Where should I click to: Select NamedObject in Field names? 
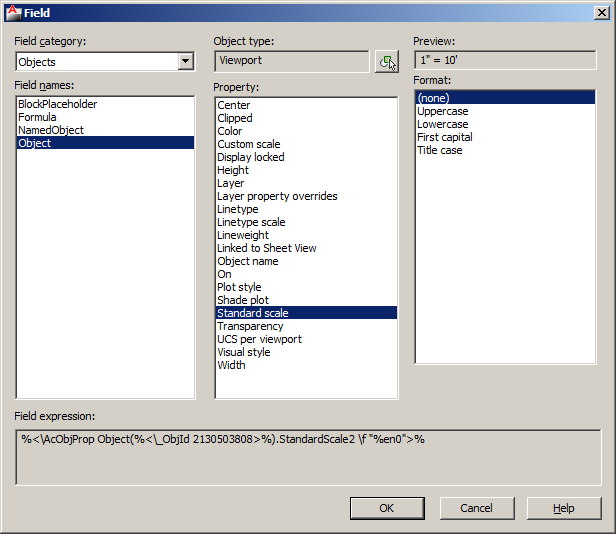coord(105,130)
